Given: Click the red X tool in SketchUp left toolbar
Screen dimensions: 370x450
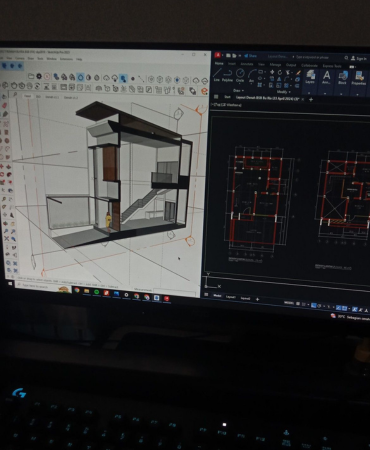Looking at the screenshot, I should pyautogui.click(x=6, y=239).
